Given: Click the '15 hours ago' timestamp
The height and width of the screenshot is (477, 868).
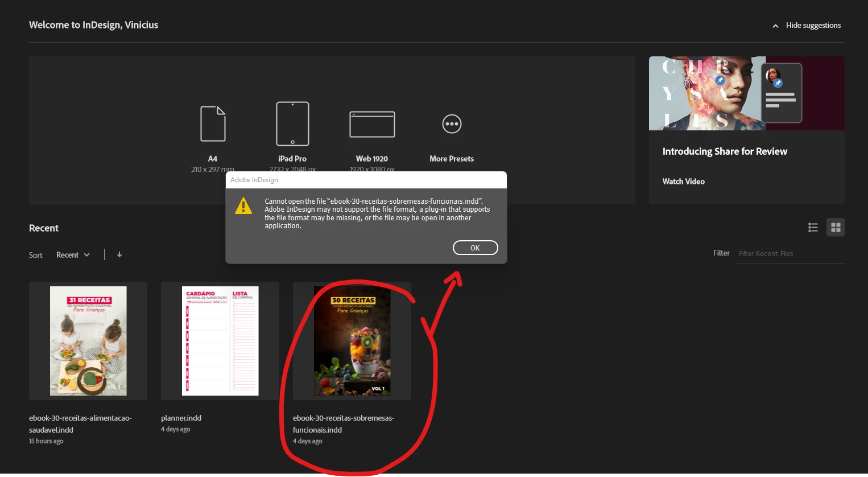Looking at the screenshot, I should tap(46, 441).
